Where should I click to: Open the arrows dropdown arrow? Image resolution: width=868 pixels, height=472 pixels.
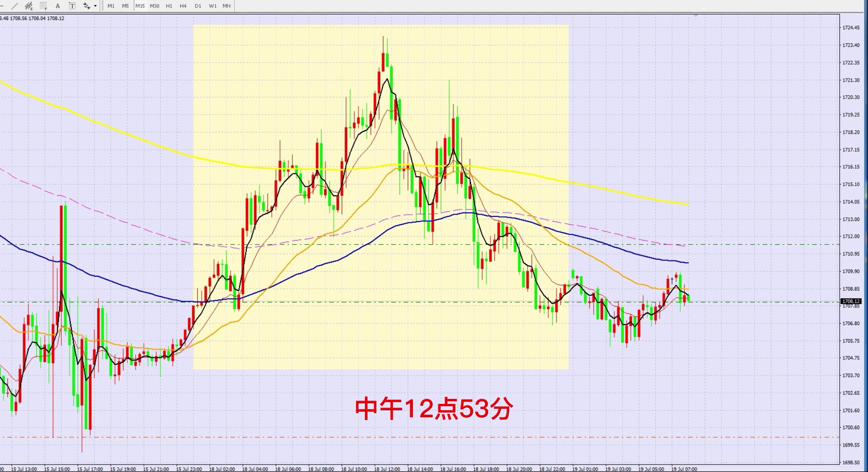(x=95, y=6)
